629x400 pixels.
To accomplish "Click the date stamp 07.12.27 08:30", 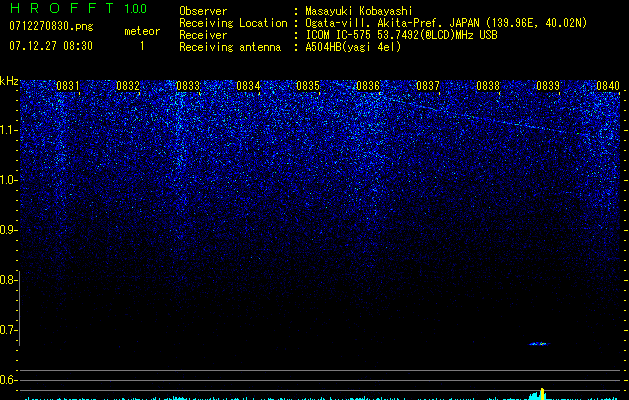I will coord(51,45).
